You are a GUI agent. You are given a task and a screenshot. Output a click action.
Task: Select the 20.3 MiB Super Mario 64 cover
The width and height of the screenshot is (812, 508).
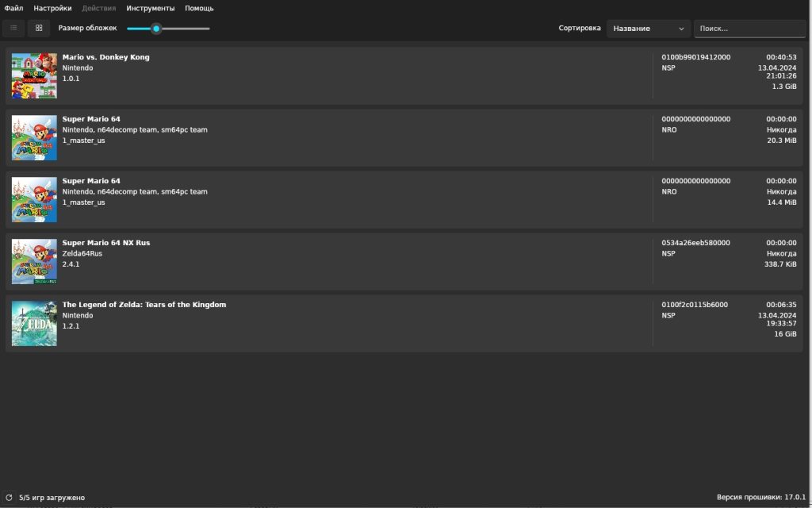(34, 137)
